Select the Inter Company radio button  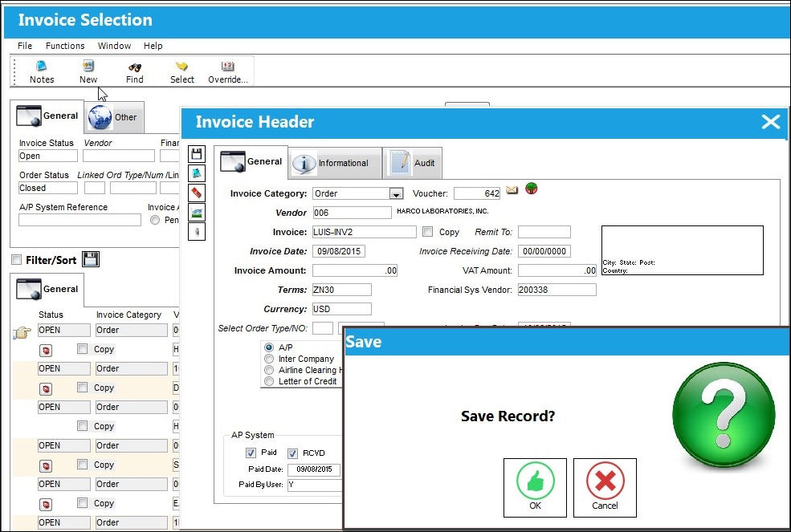point(269,359)
